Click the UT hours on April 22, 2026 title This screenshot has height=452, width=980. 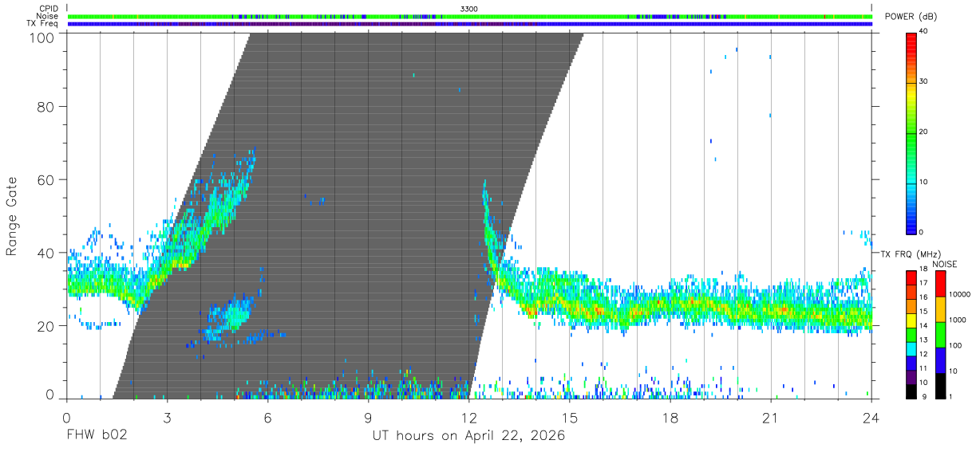point(468,436)
